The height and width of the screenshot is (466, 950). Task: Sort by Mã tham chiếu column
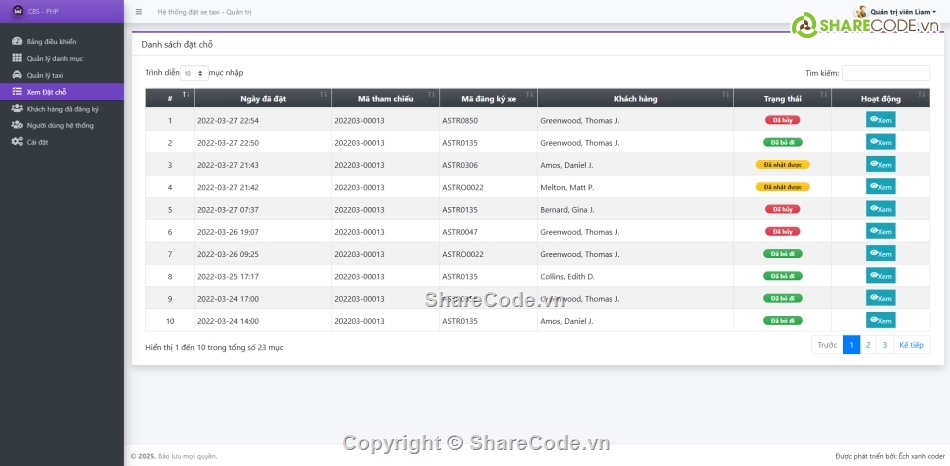pyautogui.click(x=385, y=98)
